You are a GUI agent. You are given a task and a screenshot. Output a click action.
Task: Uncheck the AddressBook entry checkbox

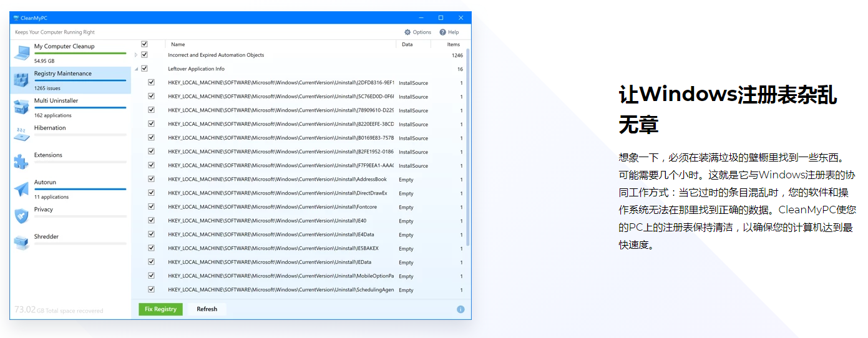pos(151,179)
